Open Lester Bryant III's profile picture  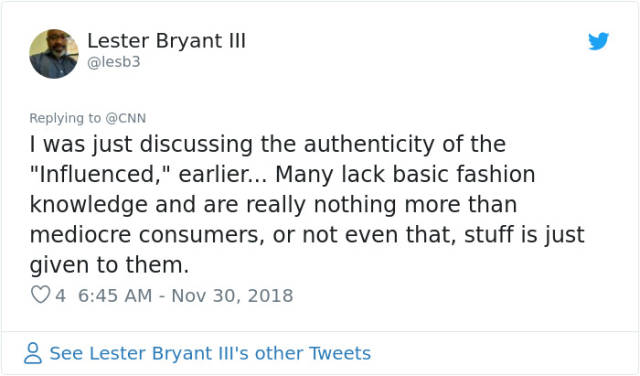[54, 53]
